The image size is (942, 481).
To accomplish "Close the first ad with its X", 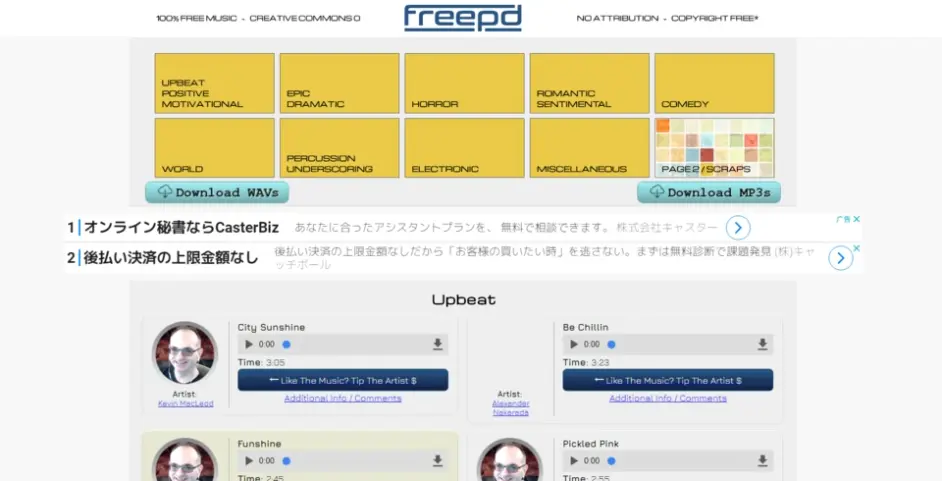I will point(857,219).
